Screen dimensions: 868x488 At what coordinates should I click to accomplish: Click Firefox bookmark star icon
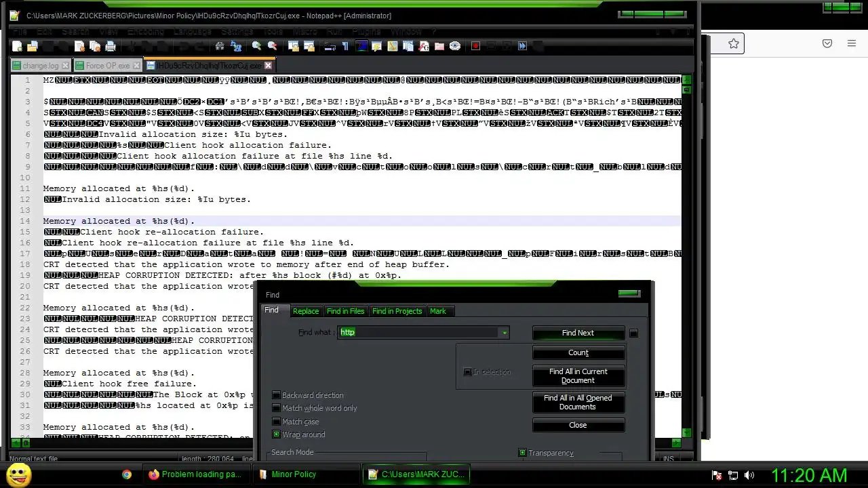click(x=733, y=43)
